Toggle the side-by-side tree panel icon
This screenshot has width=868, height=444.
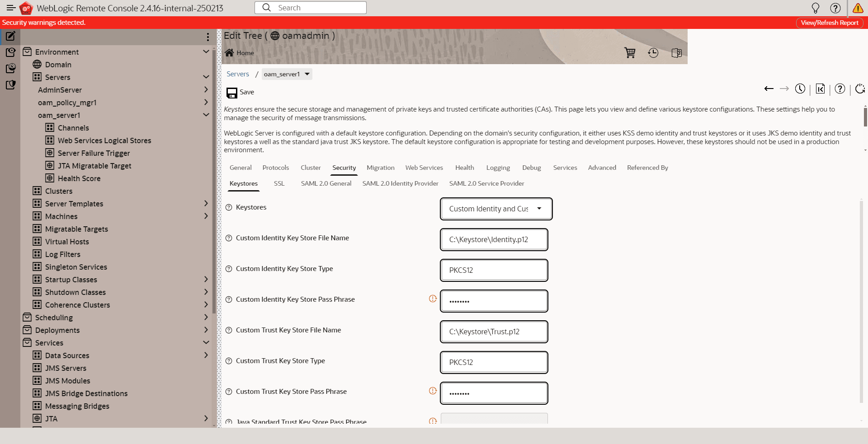(677, 53)
